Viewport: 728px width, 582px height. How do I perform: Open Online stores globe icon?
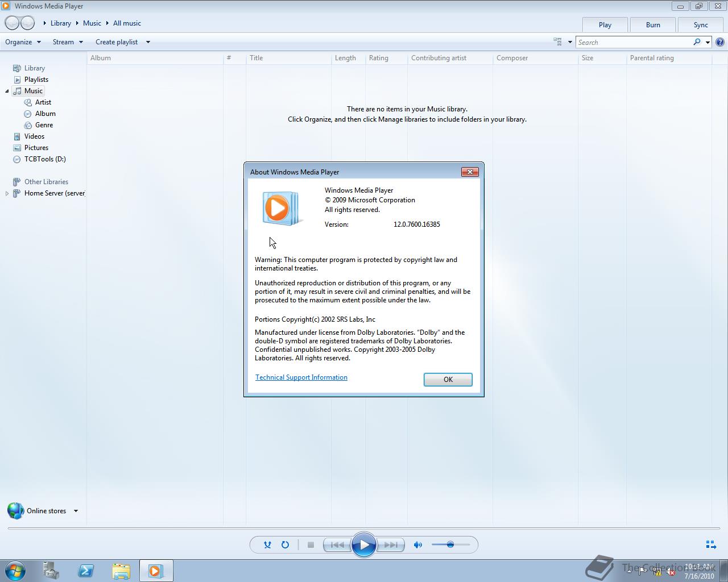[15, 510]
